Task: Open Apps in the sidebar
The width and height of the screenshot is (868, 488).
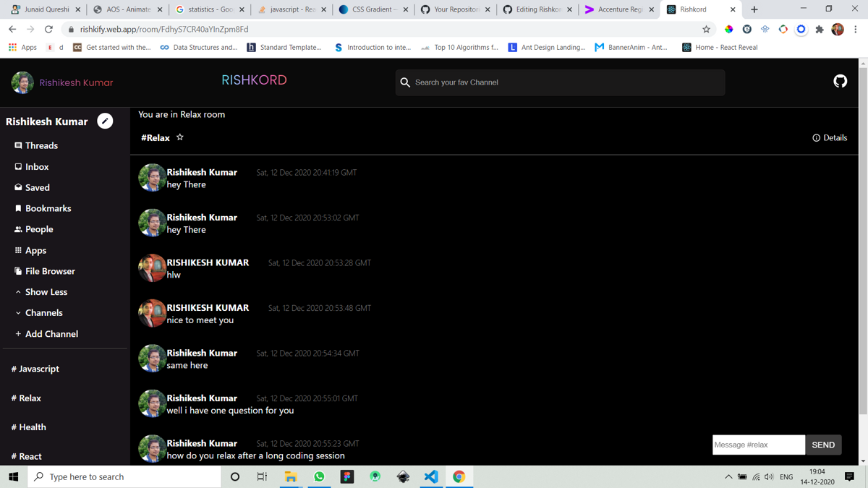Action: (30, 250)
